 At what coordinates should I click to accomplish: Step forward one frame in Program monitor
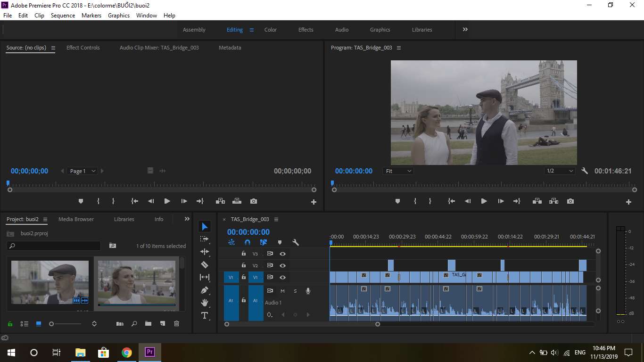click(x=501, y=201)
